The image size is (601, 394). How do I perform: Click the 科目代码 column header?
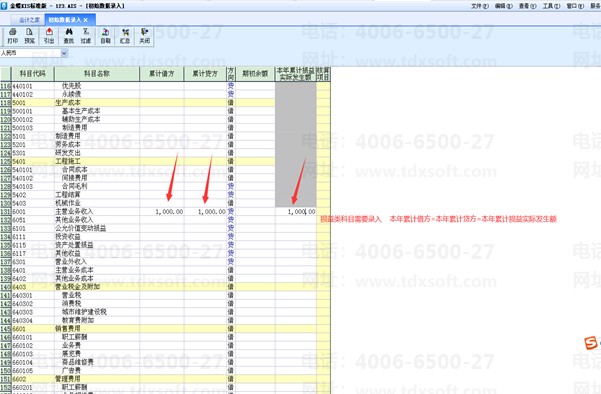[x=33, y=74]
